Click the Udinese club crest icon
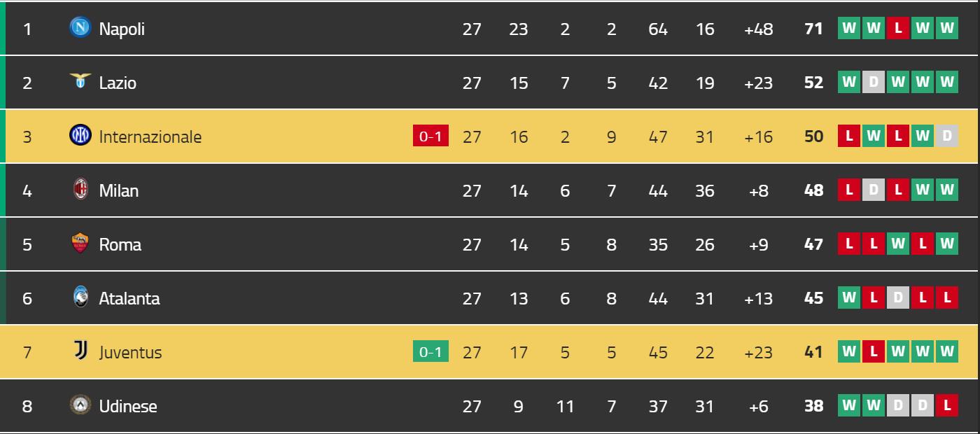Screen dimensions: 980x434 pyautogui.click(x=80, y=405)
